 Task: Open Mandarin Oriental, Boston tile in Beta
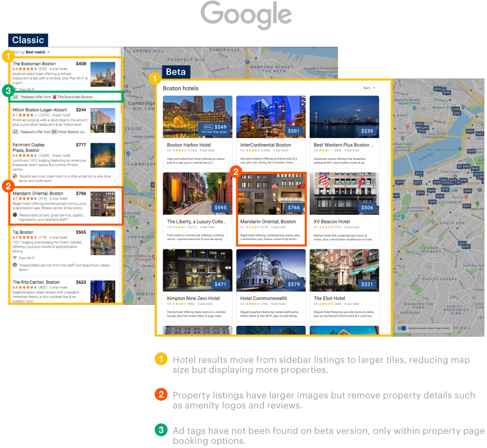click(x=271, y=209)
